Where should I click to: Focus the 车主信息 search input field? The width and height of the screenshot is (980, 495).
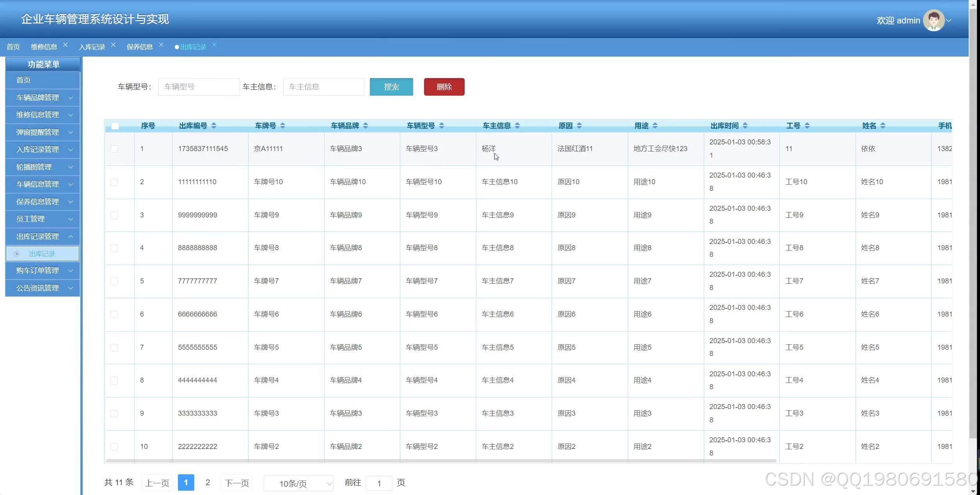(x=323, y=87)
